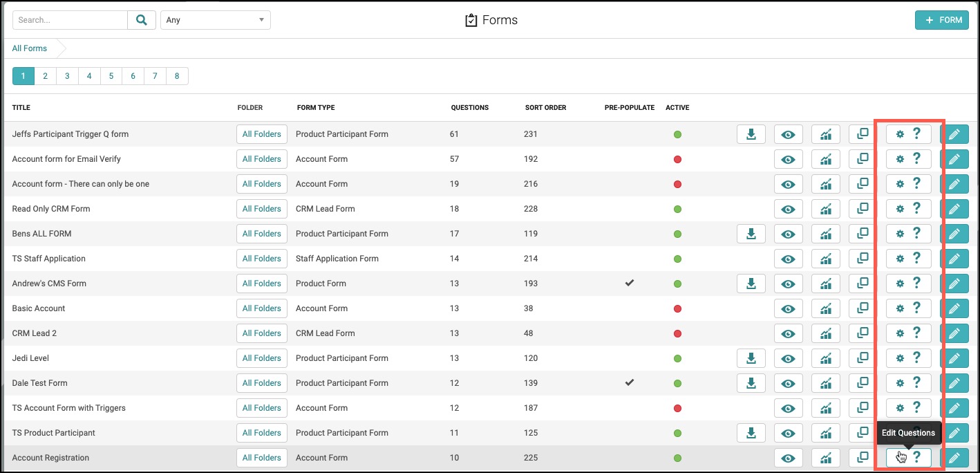980x473 pixels.
Task: Preview the Read Only CRM Form
Action: point(789,209)
